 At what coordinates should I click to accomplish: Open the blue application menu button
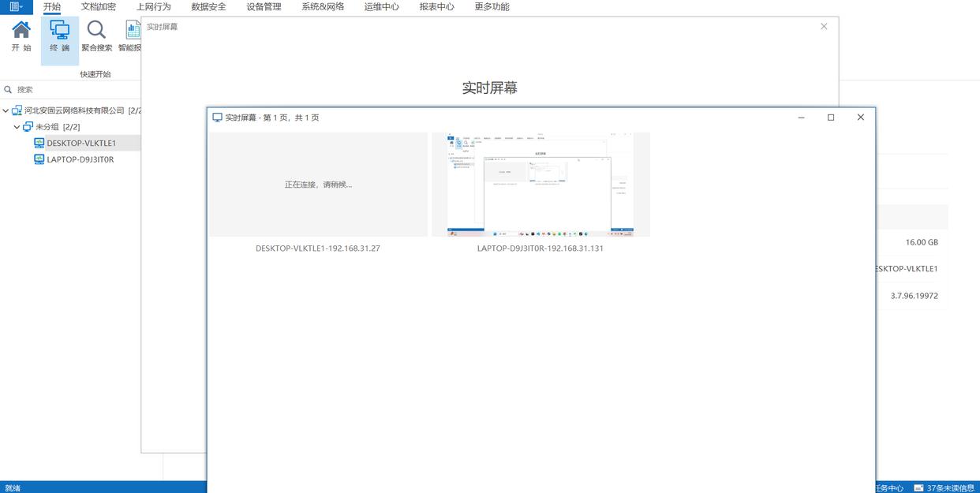click(17, 6)
